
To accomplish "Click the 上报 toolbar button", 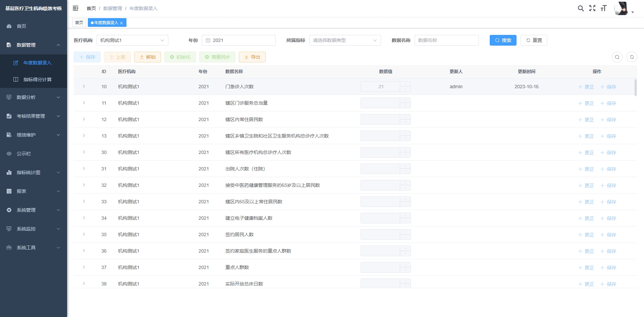I will click(x=117, y=57).
